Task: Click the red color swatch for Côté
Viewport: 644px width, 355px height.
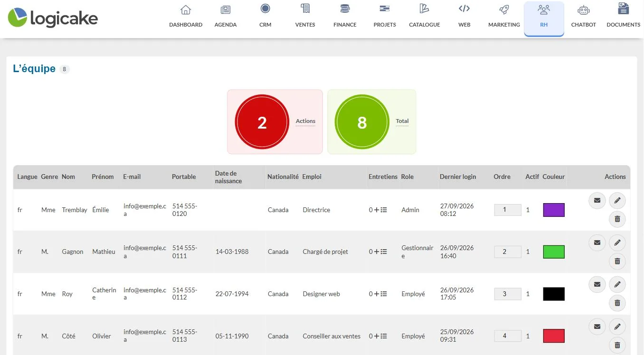Action: point(554,336)
